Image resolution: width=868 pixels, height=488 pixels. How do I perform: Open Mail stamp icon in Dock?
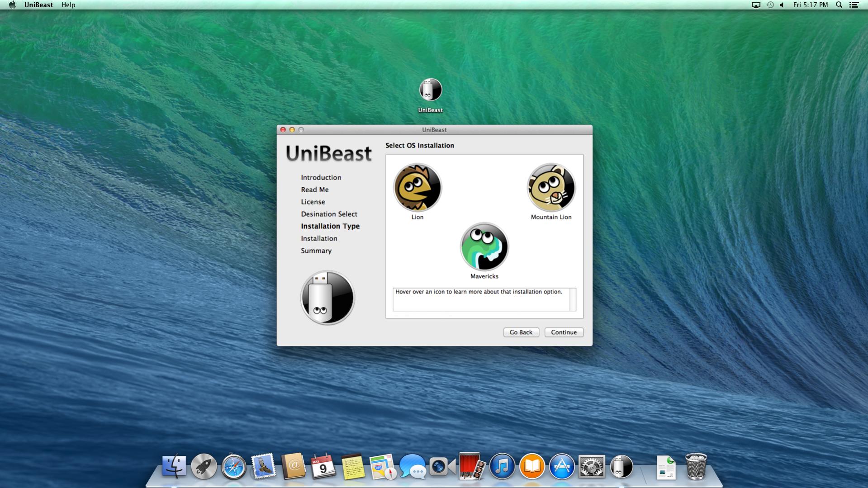pyautogui.click(x=263, y=466)
